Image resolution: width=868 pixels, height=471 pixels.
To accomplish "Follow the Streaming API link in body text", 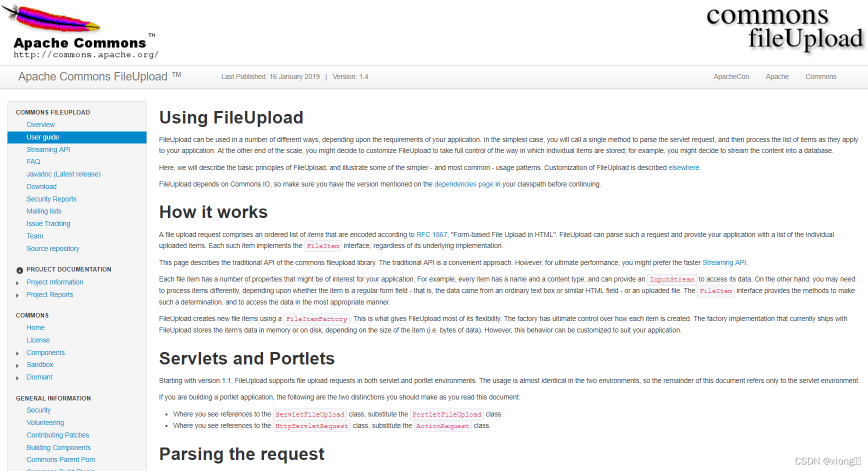I will click(x=724, y=262).
